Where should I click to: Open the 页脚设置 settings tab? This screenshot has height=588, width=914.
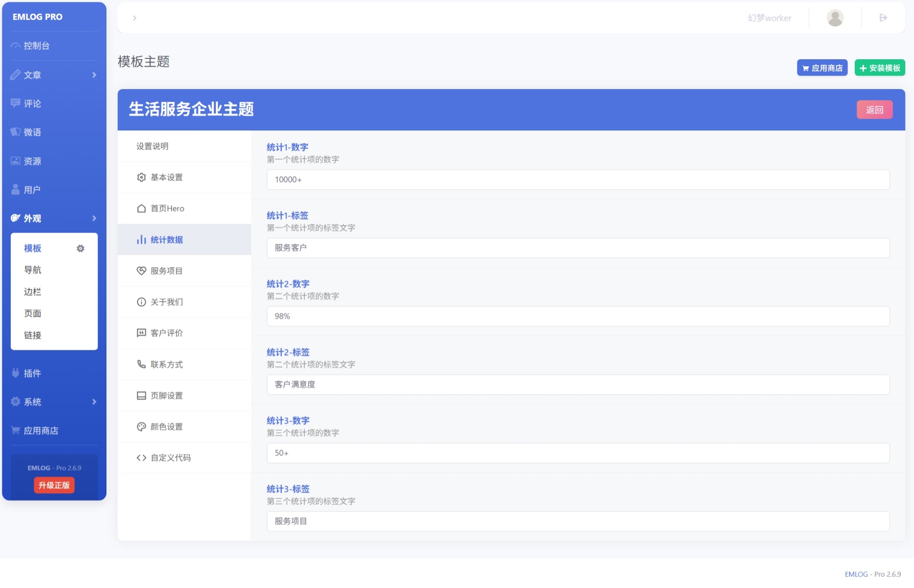tap(166, 395)
